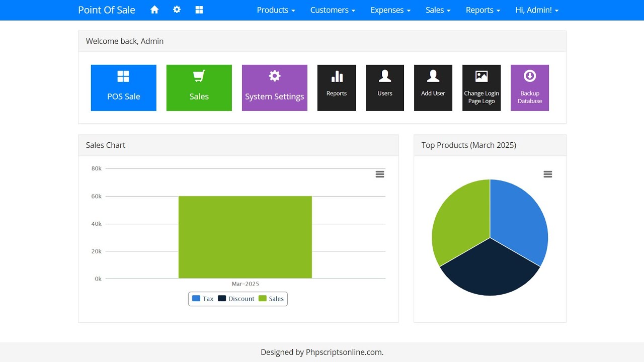The height and width of the screenshot is (362, 644).
Task: Click the Mar-2025 axis label
Action: [246, 284]
